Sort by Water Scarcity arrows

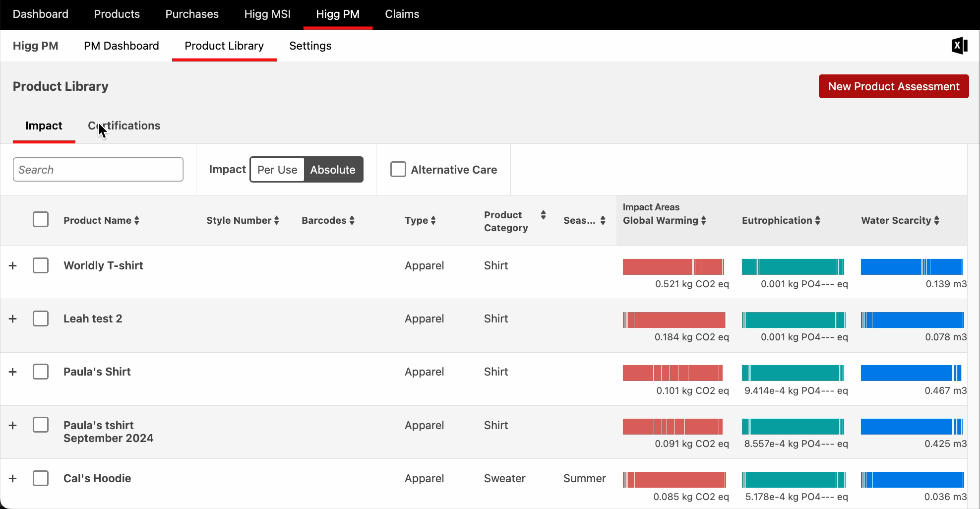coord(937,220)
